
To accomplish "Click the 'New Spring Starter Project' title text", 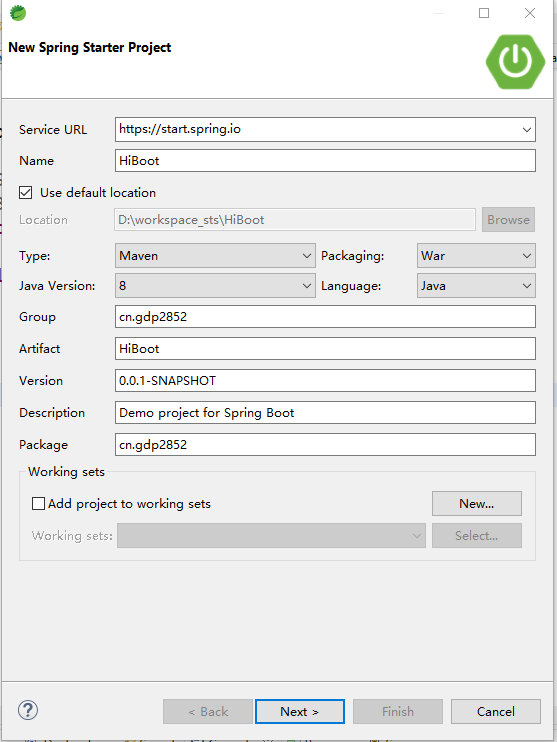I will [89, 47].
